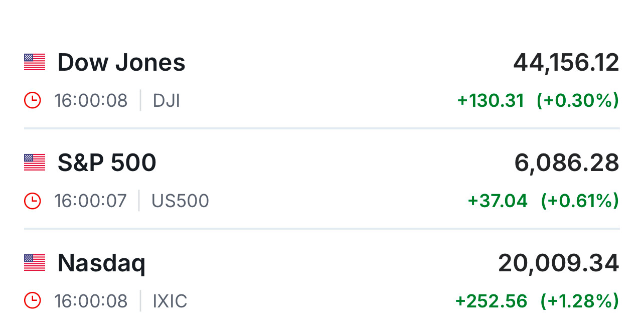Click the US flag icon beside S&P 500
This screenshot has height=327, width=644.
35,162
